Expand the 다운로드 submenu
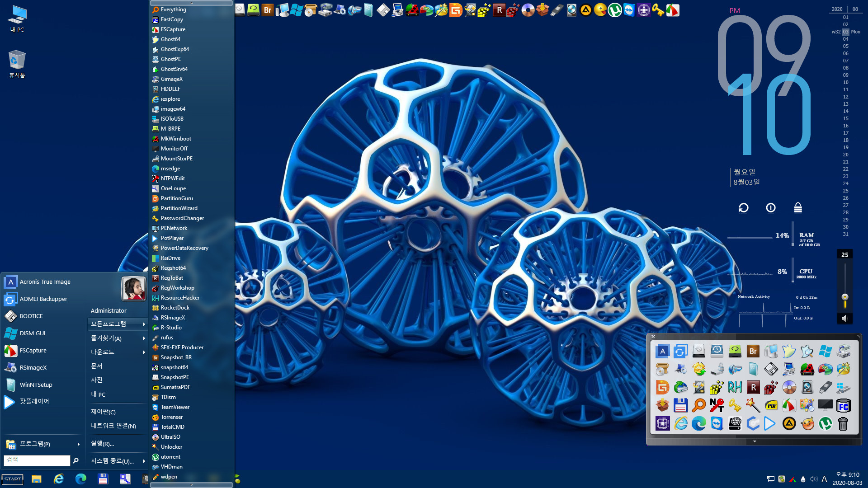Viewport: 868px width, 488px height. [x=118, y=352]
